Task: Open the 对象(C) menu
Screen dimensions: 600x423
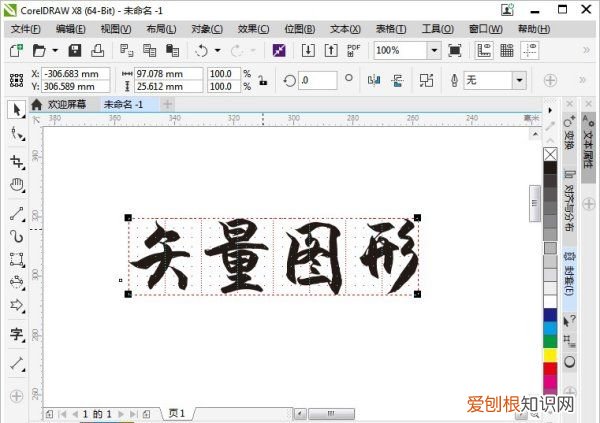Action: (207, 29)
